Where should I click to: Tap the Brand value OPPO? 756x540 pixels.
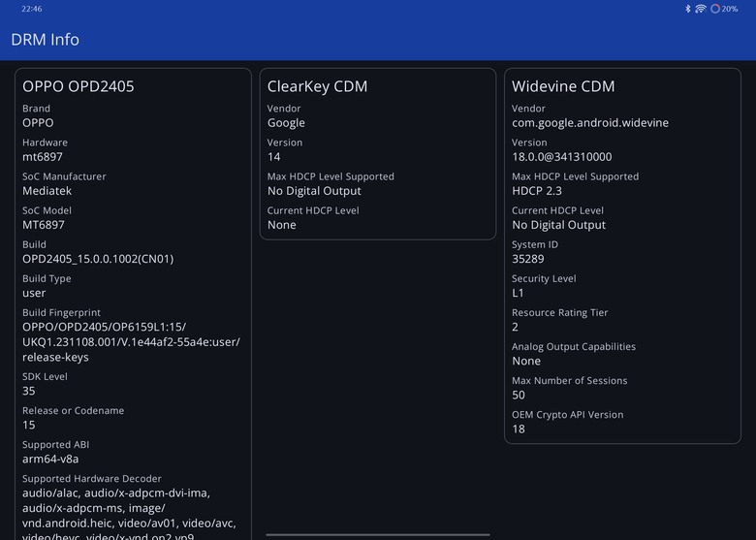(38, 123)
